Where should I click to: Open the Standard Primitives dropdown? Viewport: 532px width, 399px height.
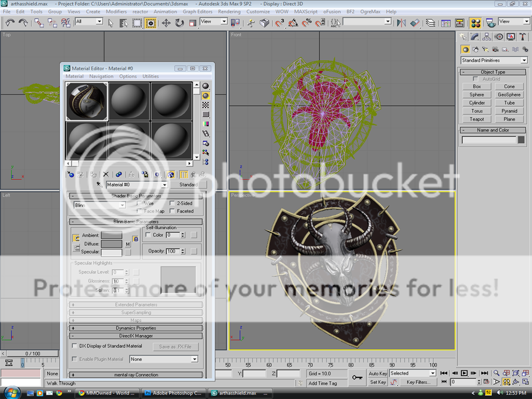click(x=494, y=60)
